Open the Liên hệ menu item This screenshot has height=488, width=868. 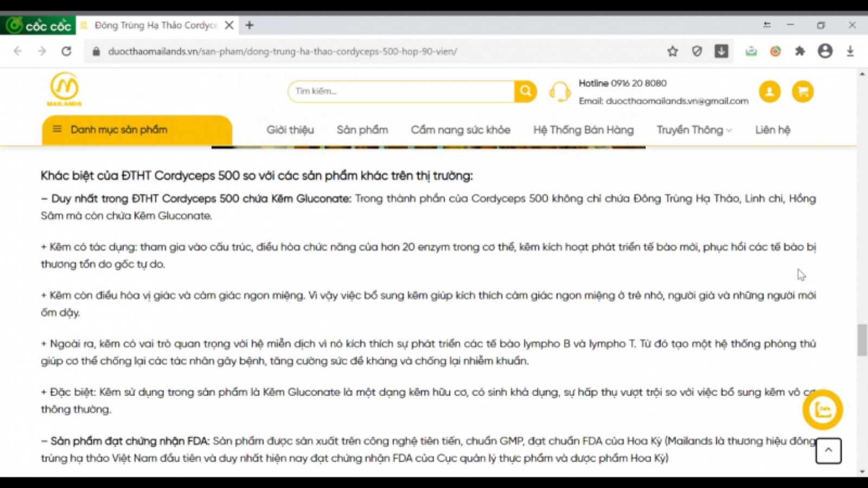pyautogui.click(x=773, y=130)
